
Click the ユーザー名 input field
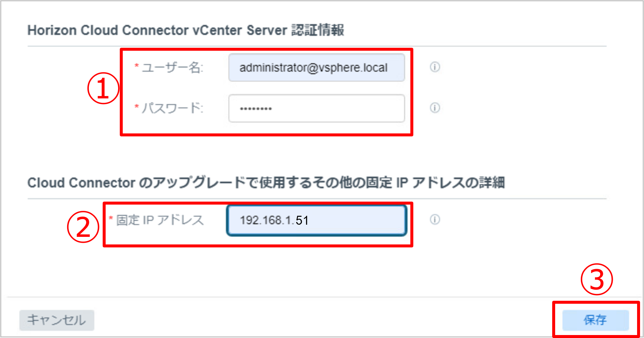[317, 68]
